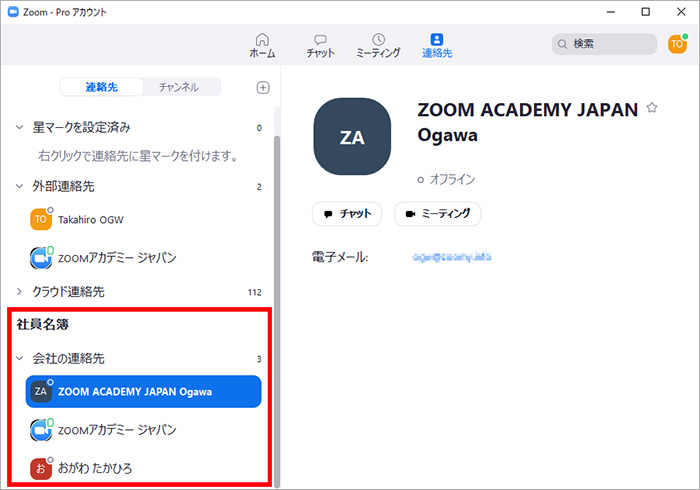
Task: Select おがわ たかひろ contact
Action: [x=95, y=468]
